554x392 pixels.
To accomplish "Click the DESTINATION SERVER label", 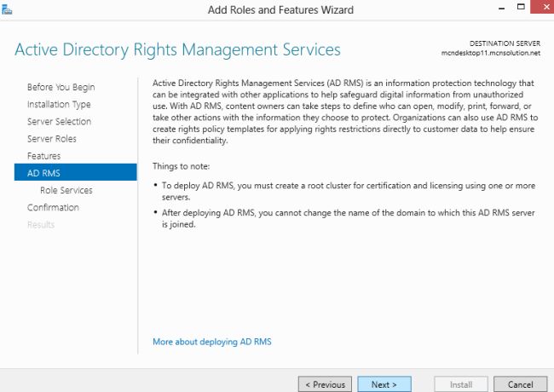I will pyautogui.click(x=505, y=43).
